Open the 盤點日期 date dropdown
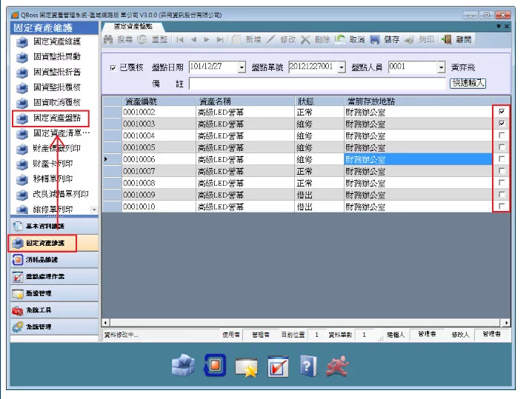The width and height of the screenshot is (532, 399). tap(242, 68)
